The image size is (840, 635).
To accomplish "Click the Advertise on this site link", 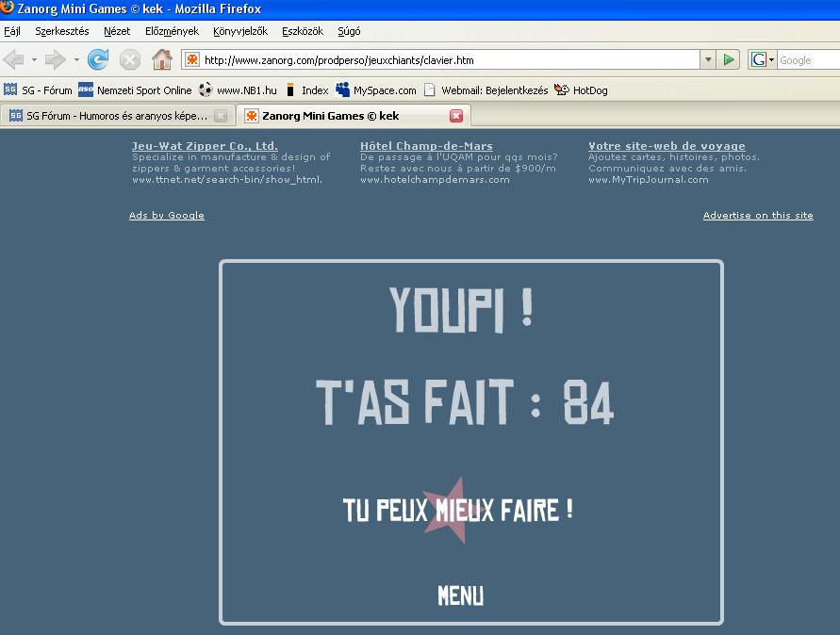I will [757, 216].
